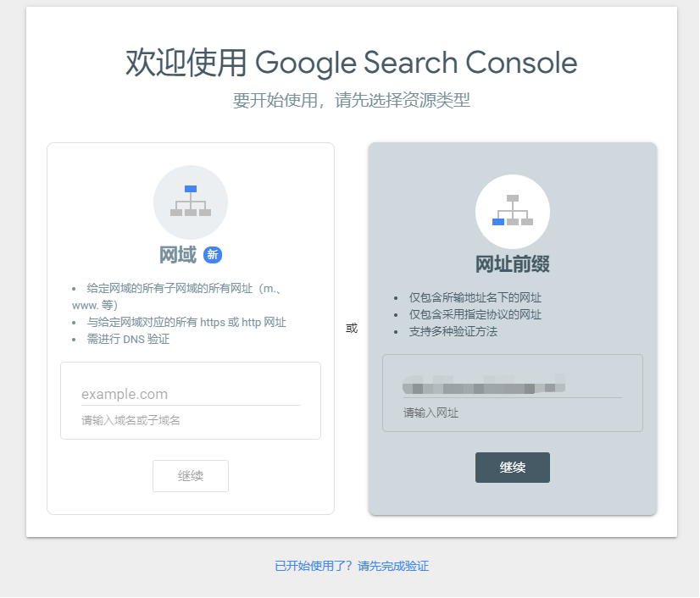Click the URL input field under 网址前缀
Screen dimensions: 700x598
512,387
